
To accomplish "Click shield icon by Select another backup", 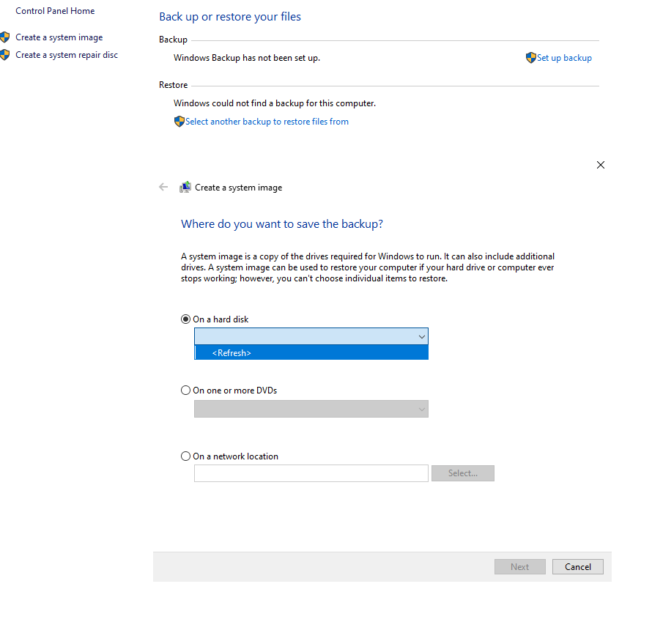I will pyautogui.click(x=179, y=122).
